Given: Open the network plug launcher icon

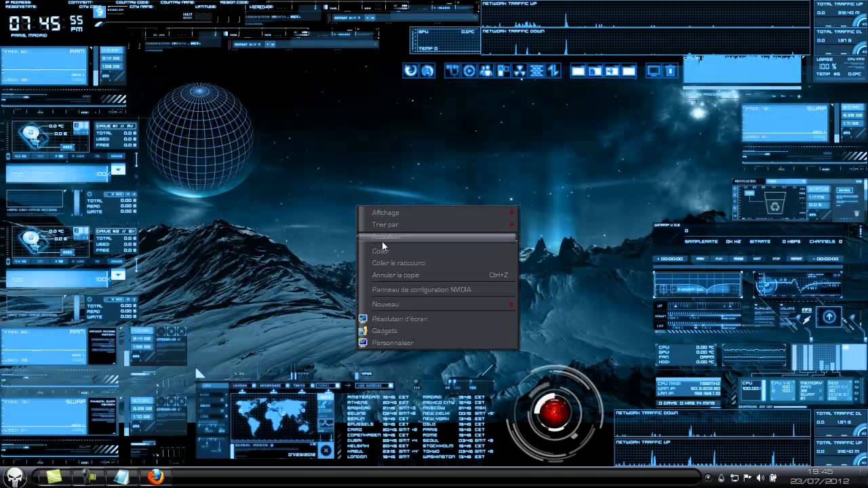Looking at the screenshot, I should click(452, 70).
